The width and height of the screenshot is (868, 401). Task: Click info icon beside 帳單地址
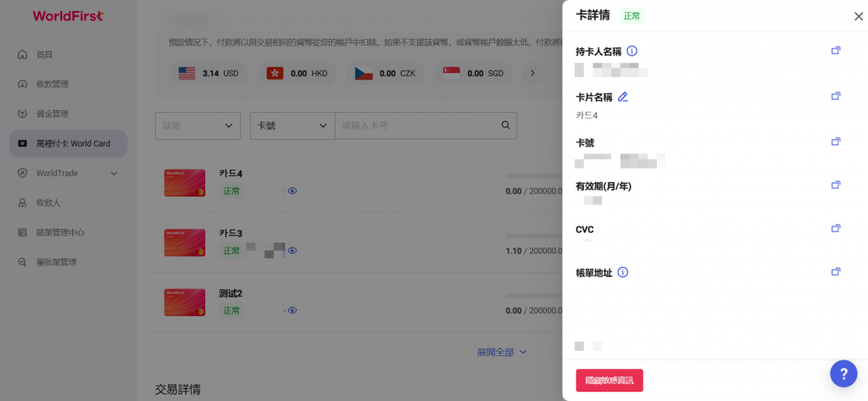tap(623, 272)
